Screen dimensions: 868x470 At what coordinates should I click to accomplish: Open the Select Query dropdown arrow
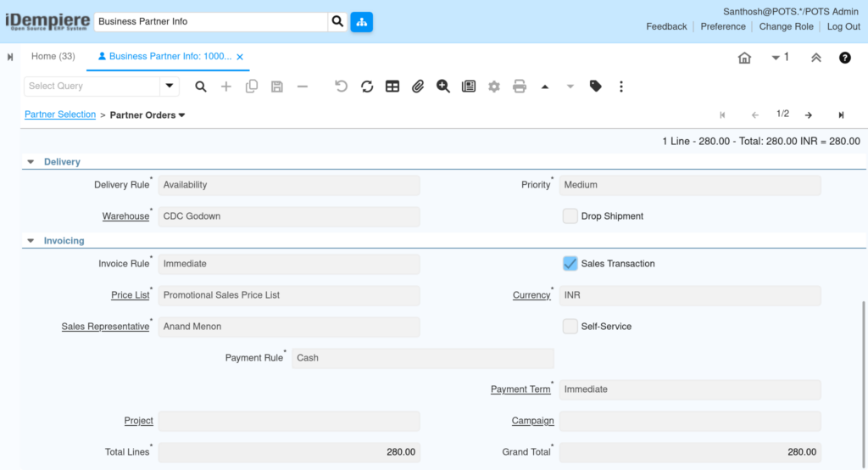click(170, 87)
